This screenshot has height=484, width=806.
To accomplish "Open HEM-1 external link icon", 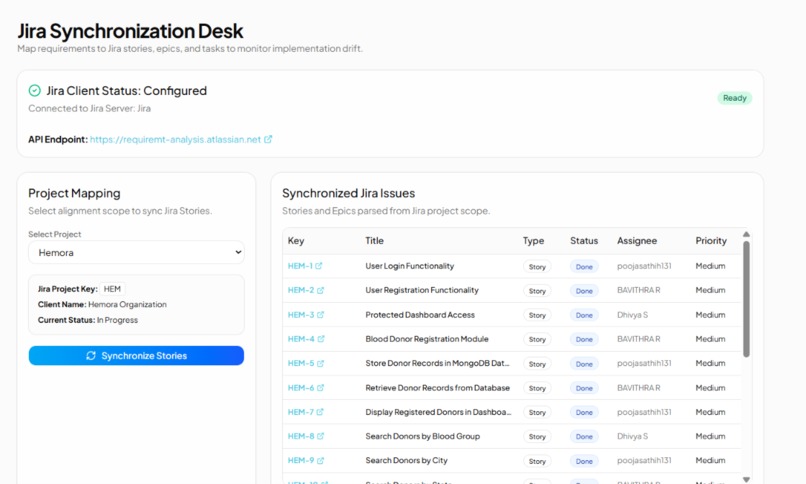I will coord(319,266).
